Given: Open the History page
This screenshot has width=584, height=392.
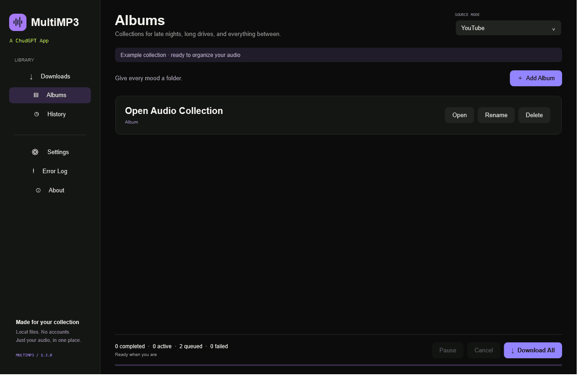Looking at the screenshot, I should pos(50,114).
